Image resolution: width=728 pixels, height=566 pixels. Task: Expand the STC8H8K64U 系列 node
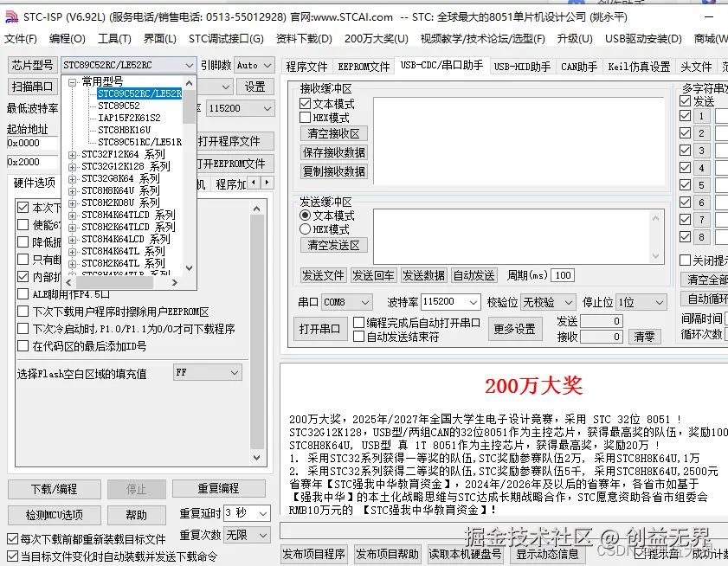72,191
